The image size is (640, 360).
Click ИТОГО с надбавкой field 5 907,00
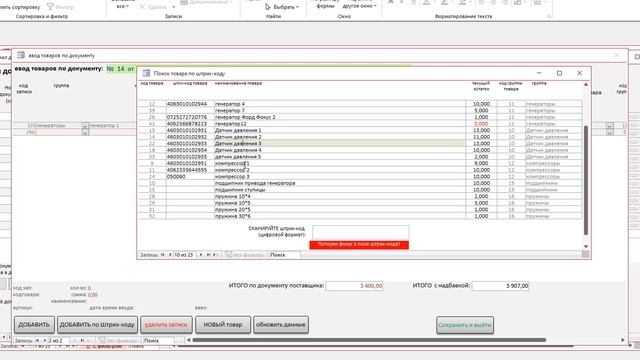click(x=500, y=286)
